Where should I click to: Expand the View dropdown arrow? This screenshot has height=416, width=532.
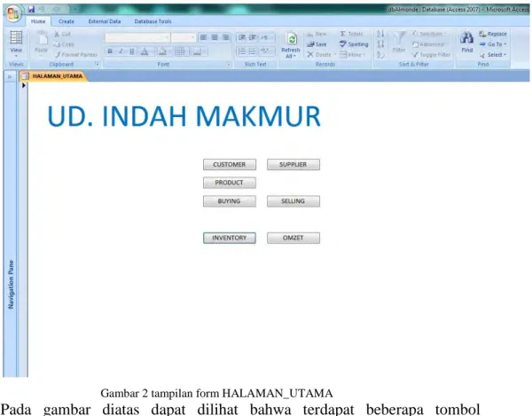pos(16,56)
